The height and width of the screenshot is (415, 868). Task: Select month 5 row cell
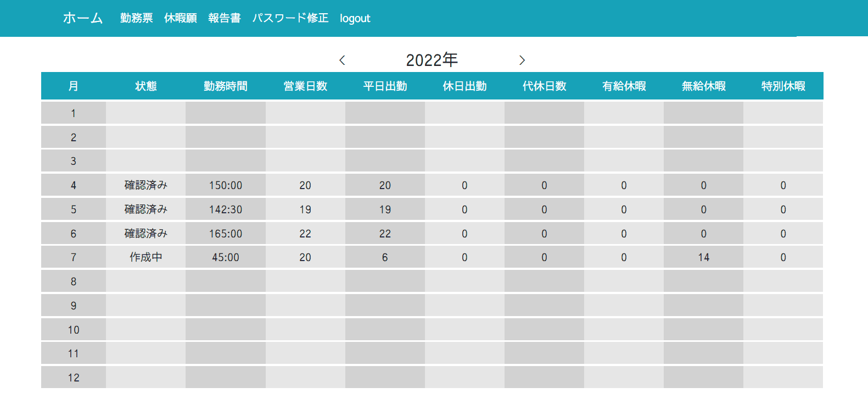pos(74,209)
